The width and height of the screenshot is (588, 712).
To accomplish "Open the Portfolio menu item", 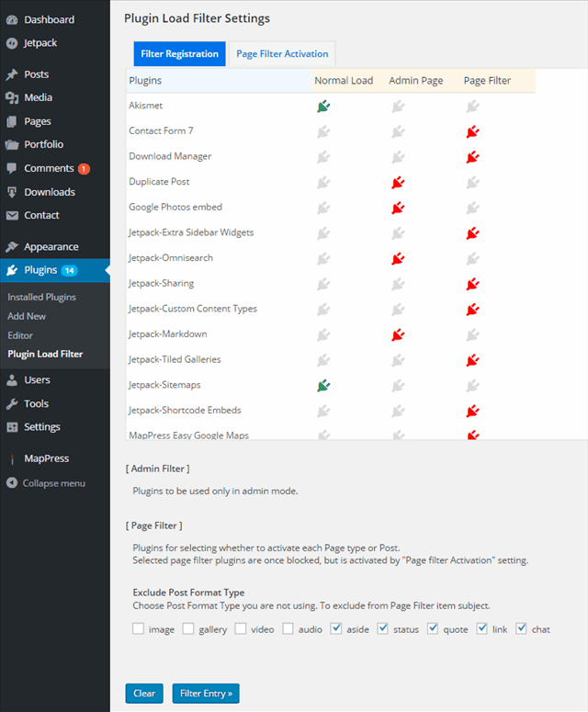I will click(55, 144).
